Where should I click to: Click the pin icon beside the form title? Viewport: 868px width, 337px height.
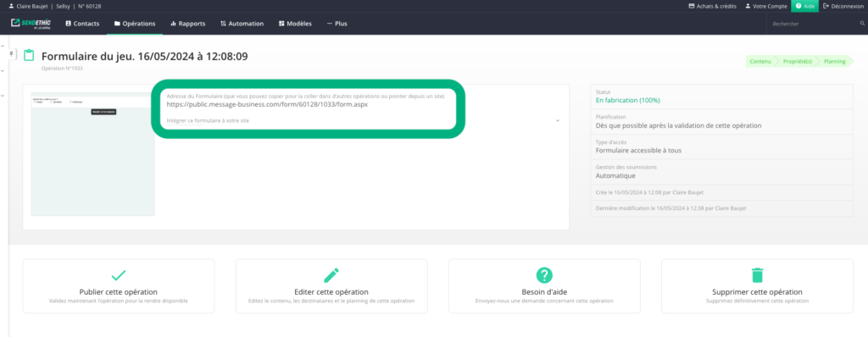click(12, 54)
